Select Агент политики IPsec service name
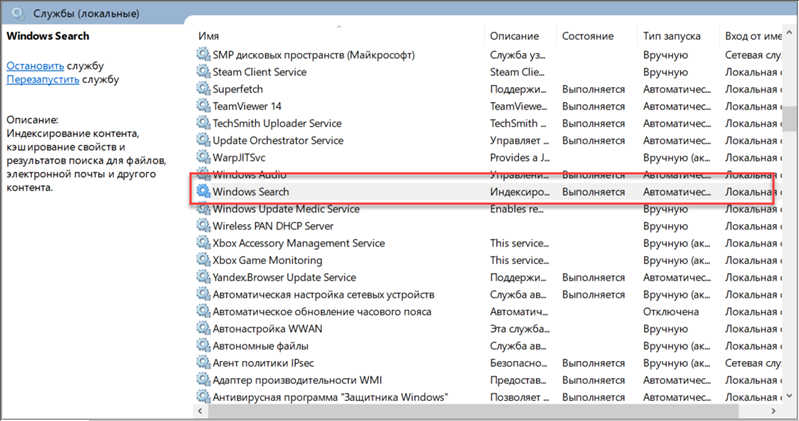This screenshot has width=799, height=421. (263, 363)
